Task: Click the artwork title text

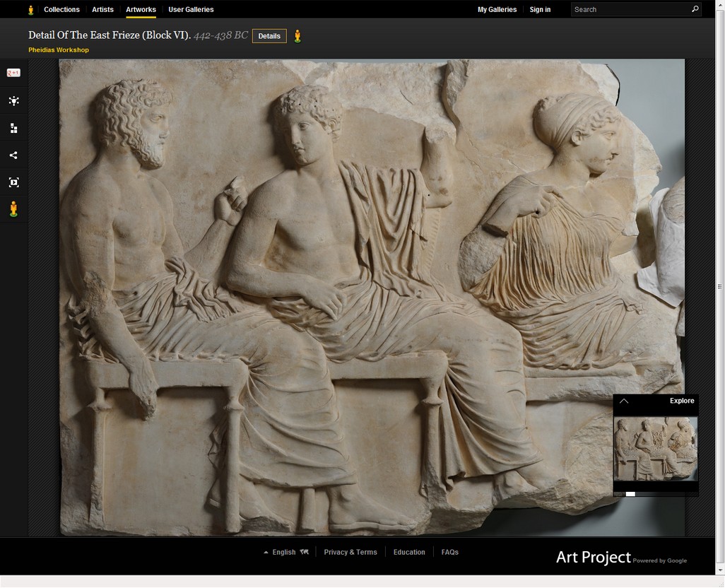Action: [x=110, y=35]
